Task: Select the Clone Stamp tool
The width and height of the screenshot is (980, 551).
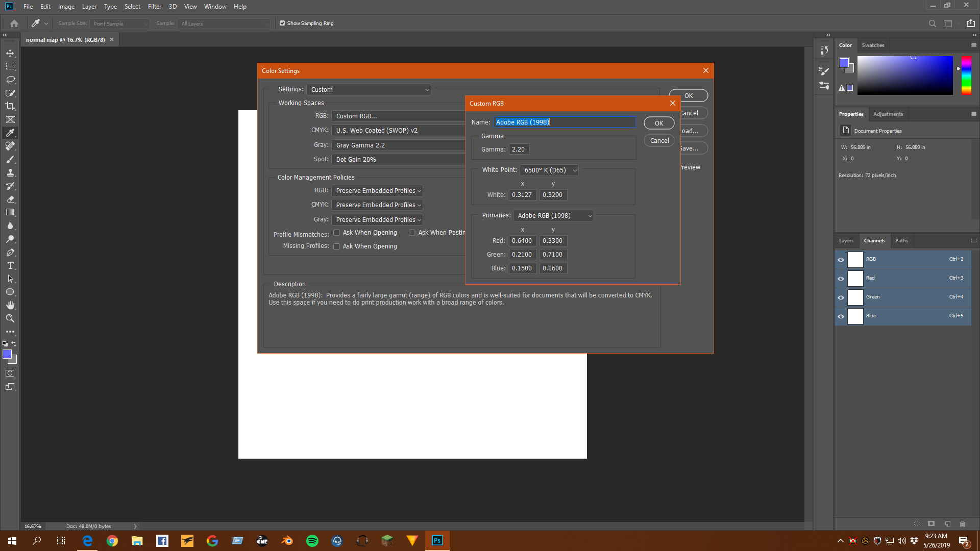Action: tap(10, 172)
